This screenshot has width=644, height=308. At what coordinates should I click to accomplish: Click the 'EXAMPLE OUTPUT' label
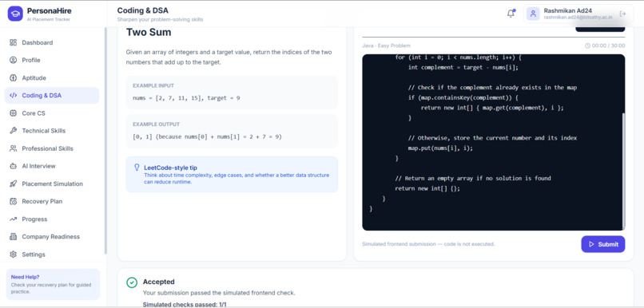156,124
